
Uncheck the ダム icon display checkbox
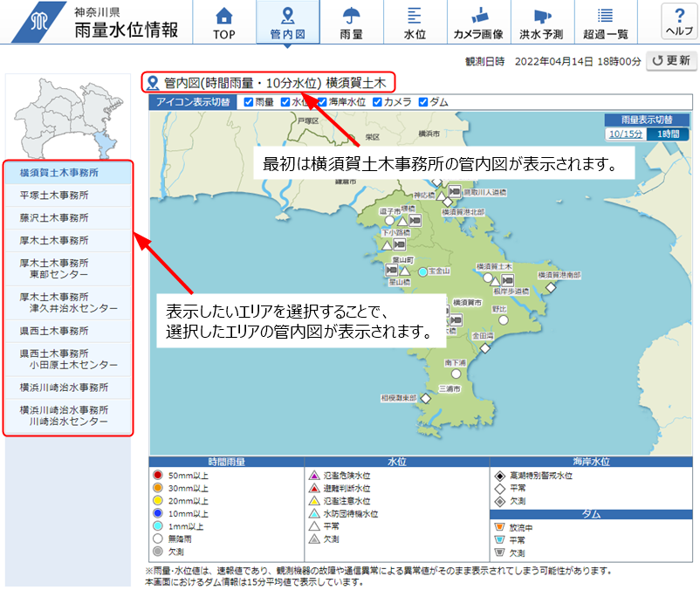423,102
